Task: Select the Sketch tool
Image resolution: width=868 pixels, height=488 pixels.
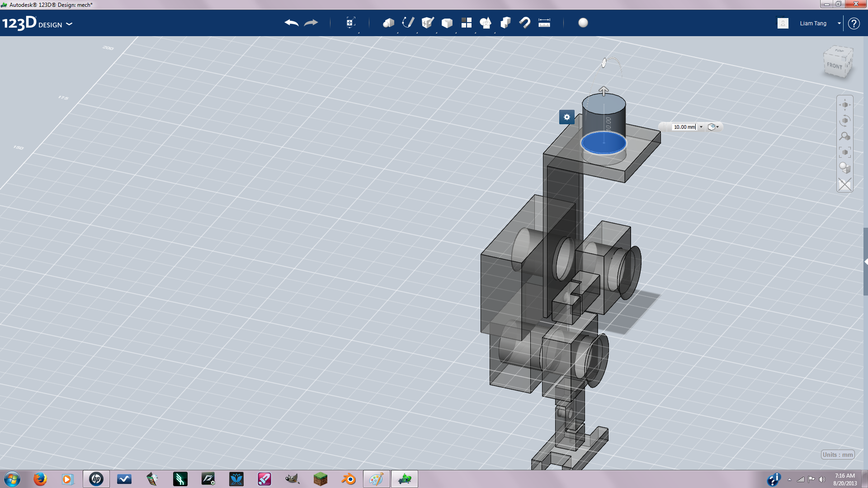Action: (x=408, y=23)
